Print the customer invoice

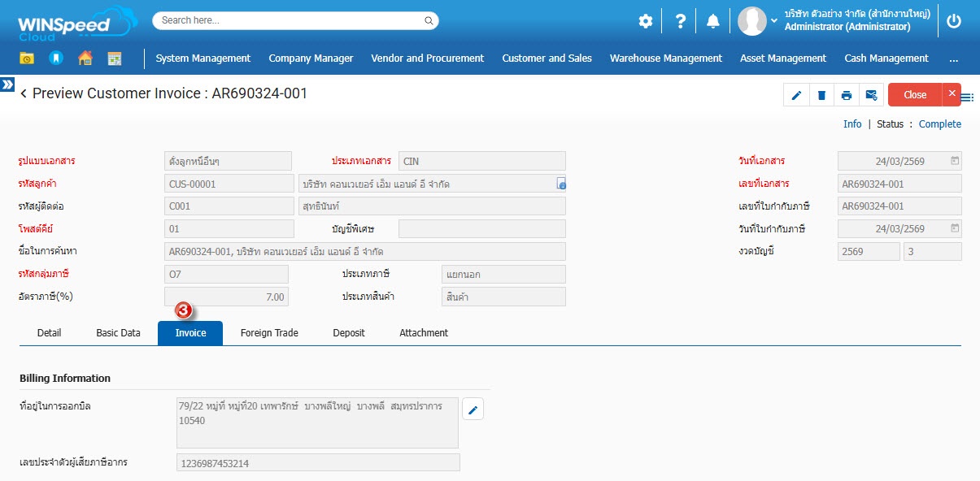(847, 95)
